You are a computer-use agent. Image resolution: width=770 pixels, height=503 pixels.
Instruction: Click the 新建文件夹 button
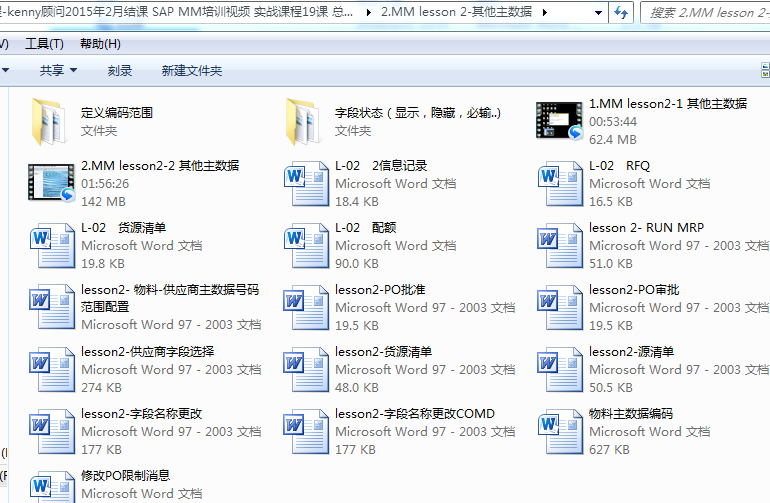pyautogui.click(x=192, y=70)
